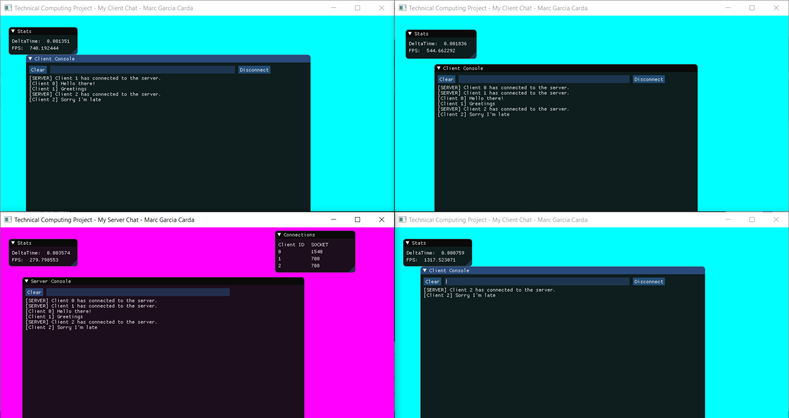This screenshot has height=418, width=789.
Task: Click DeltaTime 0.001836 in the Stats panel
Action: 438,44
